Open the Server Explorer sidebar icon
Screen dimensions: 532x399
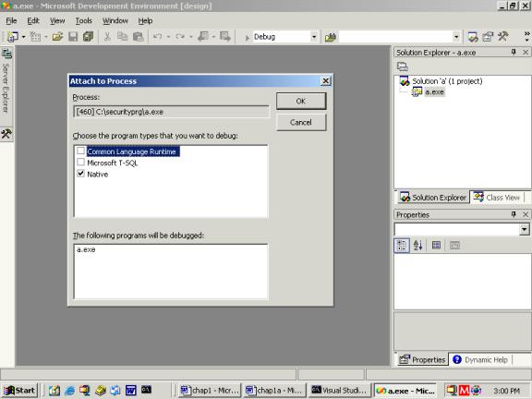[x=6, y=54]
